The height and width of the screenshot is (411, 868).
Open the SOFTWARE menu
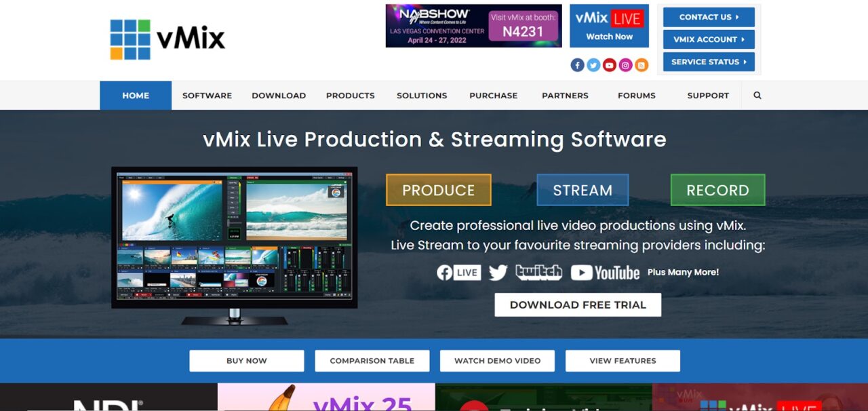(207, 96)
